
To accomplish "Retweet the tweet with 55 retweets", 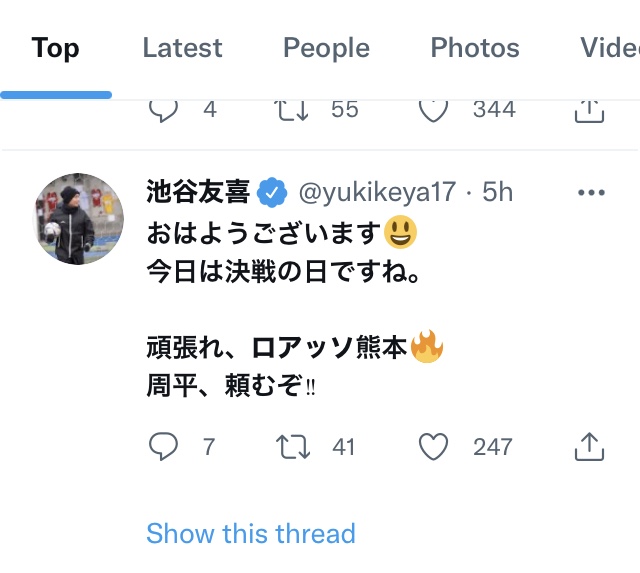I will point(294,109).
